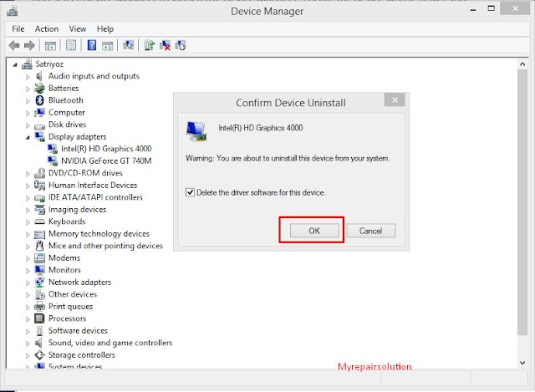Expand the Keyboards node
The image size is (535, 392).
pos(28,222)
